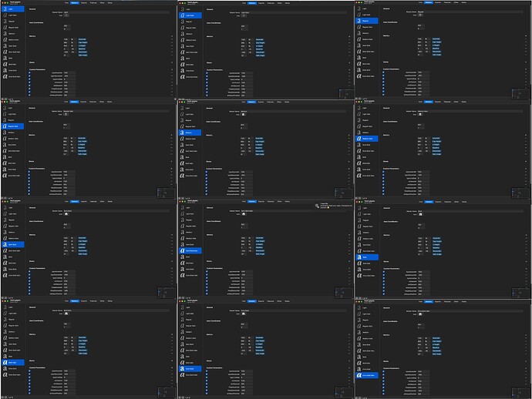Image resolution: width=532 pixels, height=399 pixels.
Task: Click notification icon in the macOS notification banner
Action: tap(318, 206)
